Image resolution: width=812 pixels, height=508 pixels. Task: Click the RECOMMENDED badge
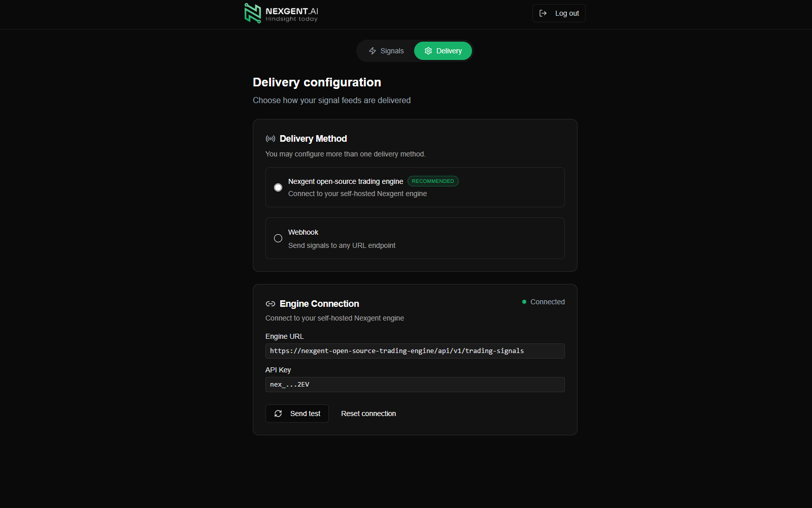click(x=433, y=181)
